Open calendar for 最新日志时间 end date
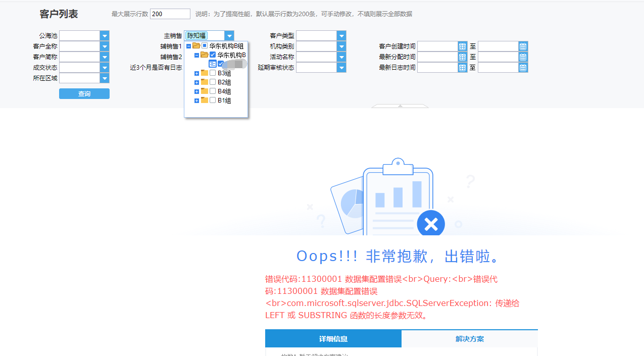 523,68
